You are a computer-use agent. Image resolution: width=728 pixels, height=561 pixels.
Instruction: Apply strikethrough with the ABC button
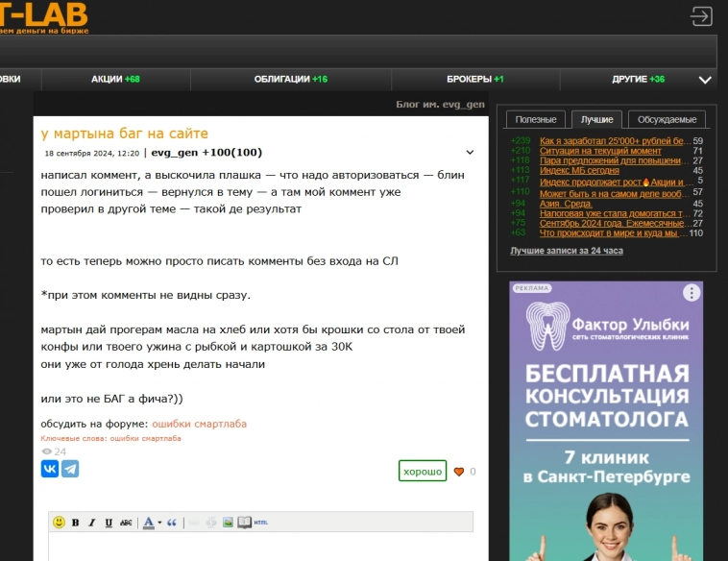pos(126,523)
